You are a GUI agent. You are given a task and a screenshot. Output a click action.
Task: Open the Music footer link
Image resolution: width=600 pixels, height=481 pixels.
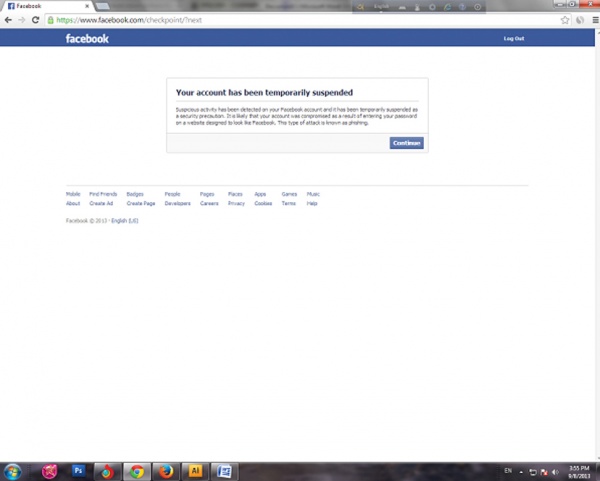(x=313, y=194)
